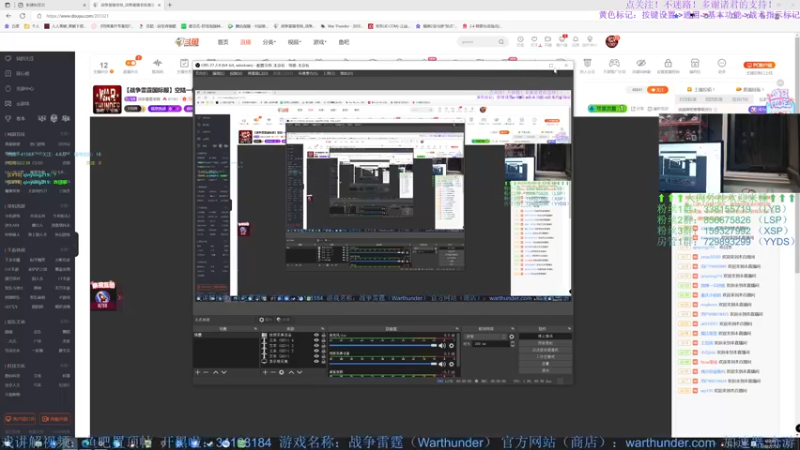Click the Douyu search box
This screenshot has width=800, height=450.
click(482, 42)
